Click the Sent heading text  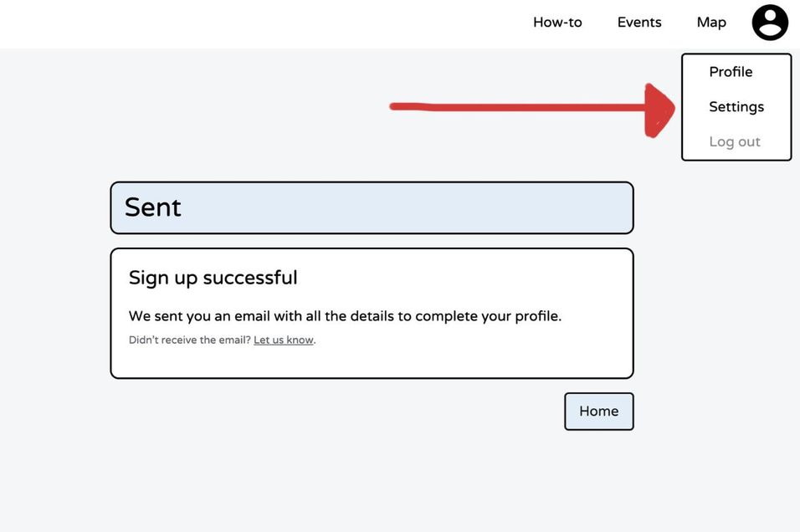(x=152, y=207)
